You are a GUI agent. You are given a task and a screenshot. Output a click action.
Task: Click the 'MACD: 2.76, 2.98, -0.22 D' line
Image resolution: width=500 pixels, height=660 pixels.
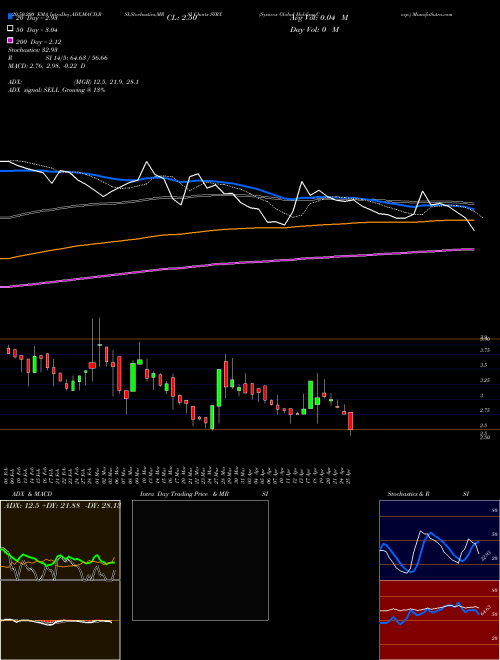point(47,66)
